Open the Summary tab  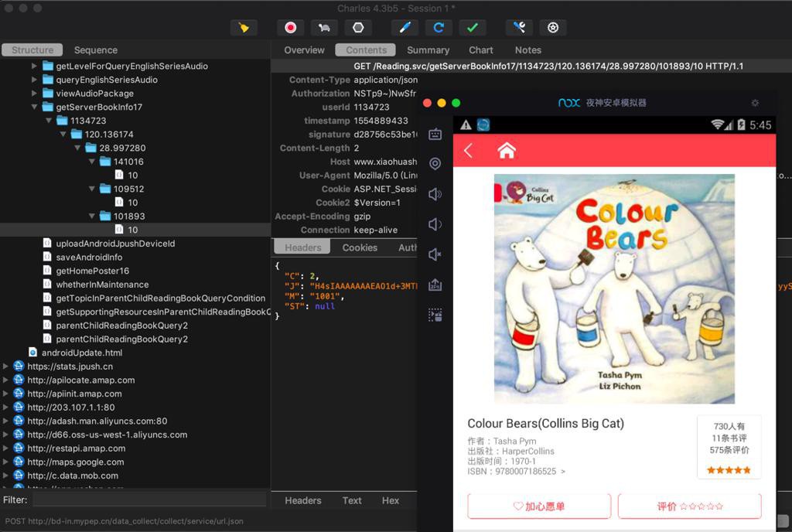click(428, 50)
